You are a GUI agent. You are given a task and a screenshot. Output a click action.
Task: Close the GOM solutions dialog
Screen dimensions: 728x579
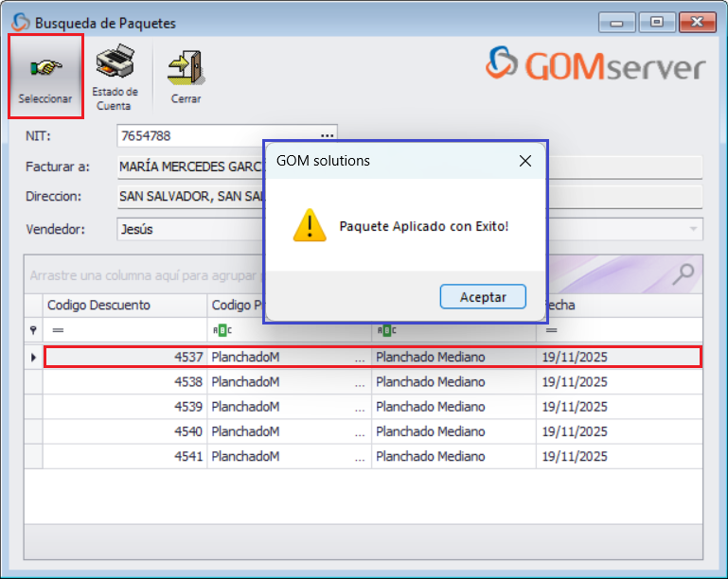[525, 161]
